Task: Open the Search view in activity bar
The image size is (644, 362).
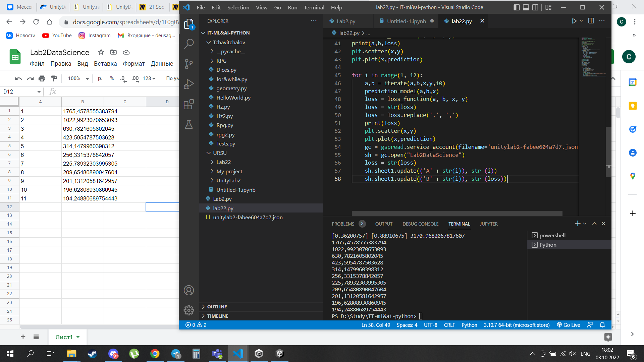Action: coord(189,44)
